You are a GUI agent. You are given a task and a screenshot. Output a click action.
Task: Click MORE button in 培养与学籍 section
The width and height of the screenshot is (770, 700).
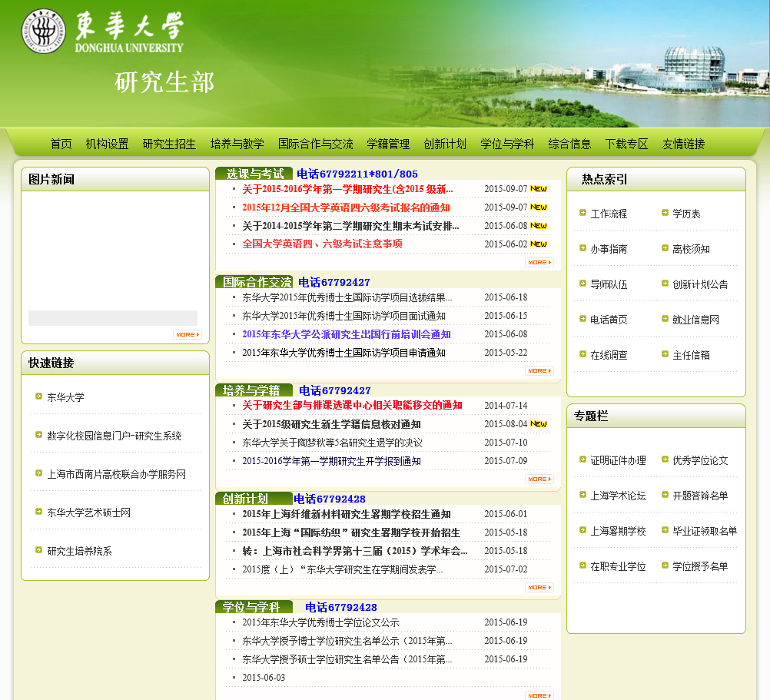tap(539, 479)
